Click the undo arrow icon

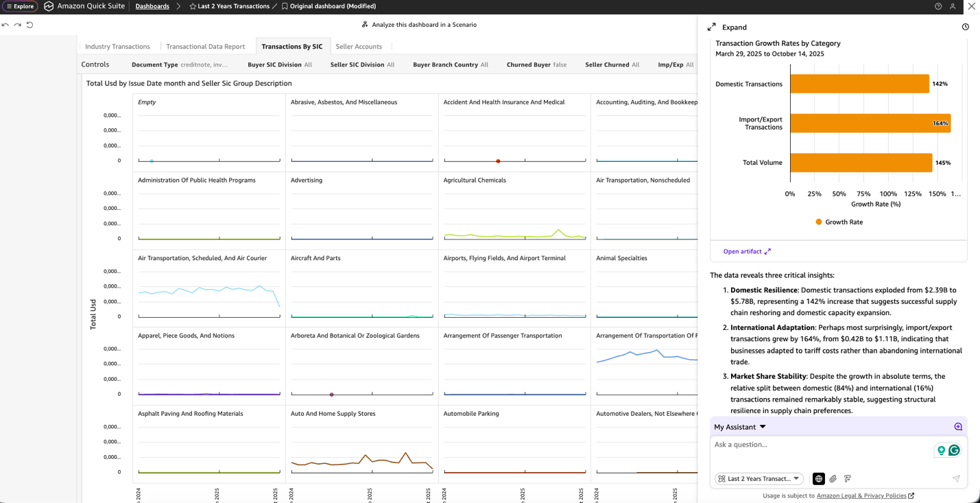(x=5, y=25)
